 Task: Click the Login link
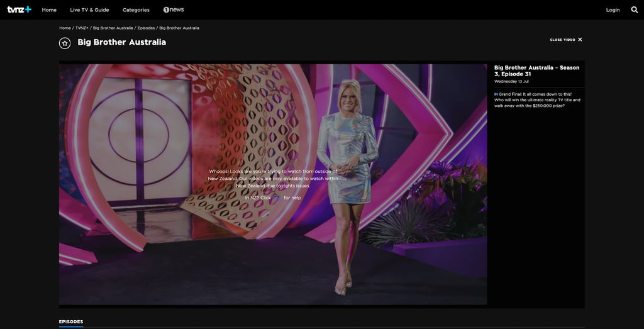613,10
